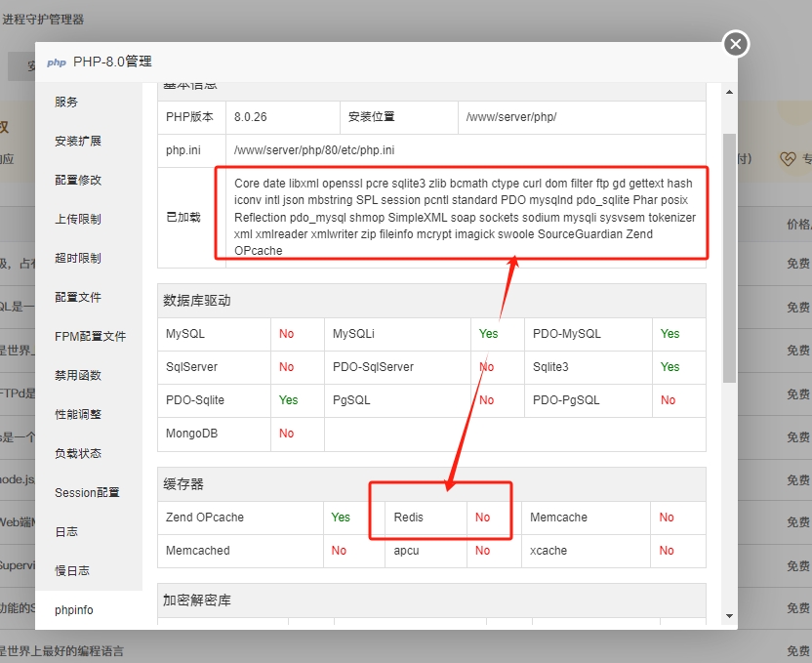
Task: Click the php.ini path /www/server/php/80/etc/php.ini
Action: coord(314,150)
